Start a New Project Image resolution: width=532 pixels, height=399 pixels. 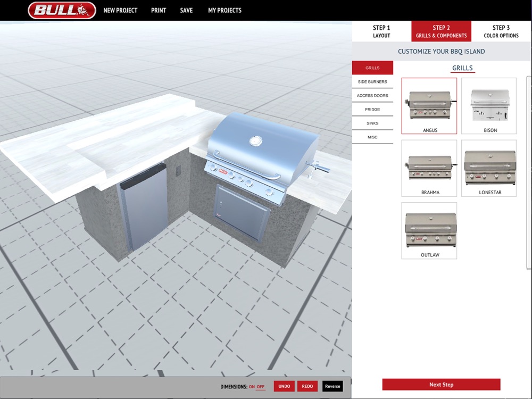point(120,11)
